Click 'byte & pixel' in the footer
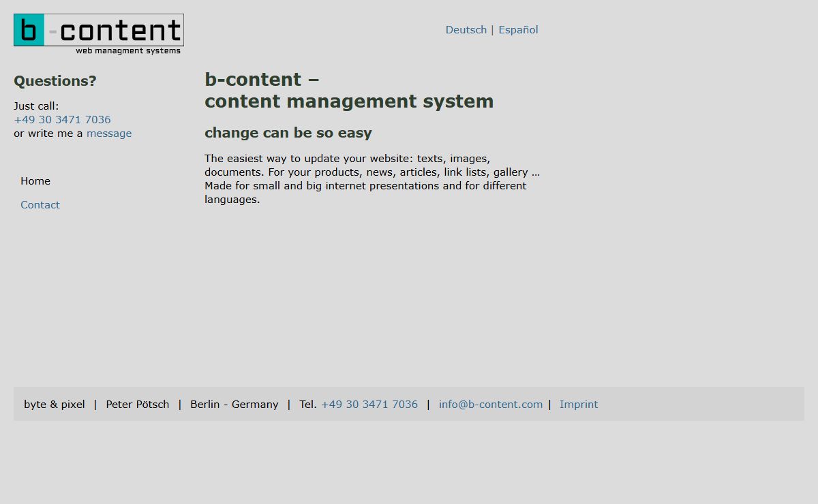 [x=55, y=405]
